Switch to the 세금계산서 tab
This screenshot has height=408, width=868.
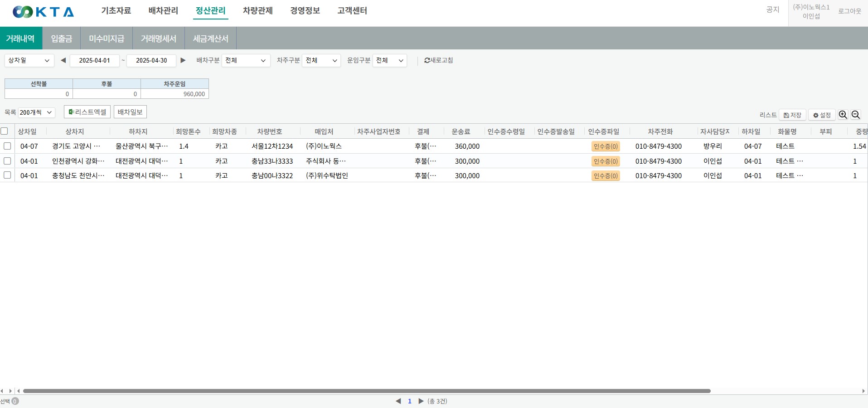210,39
